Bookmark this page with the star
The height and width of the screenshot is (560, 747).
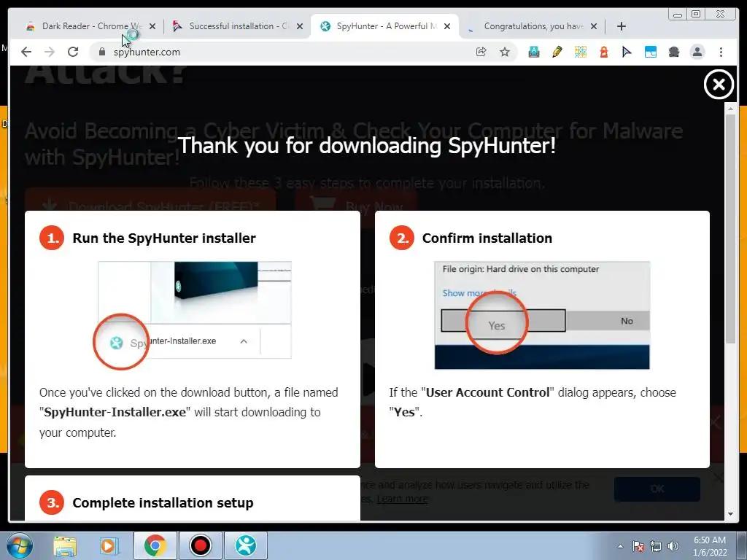(x=505, y=52)
